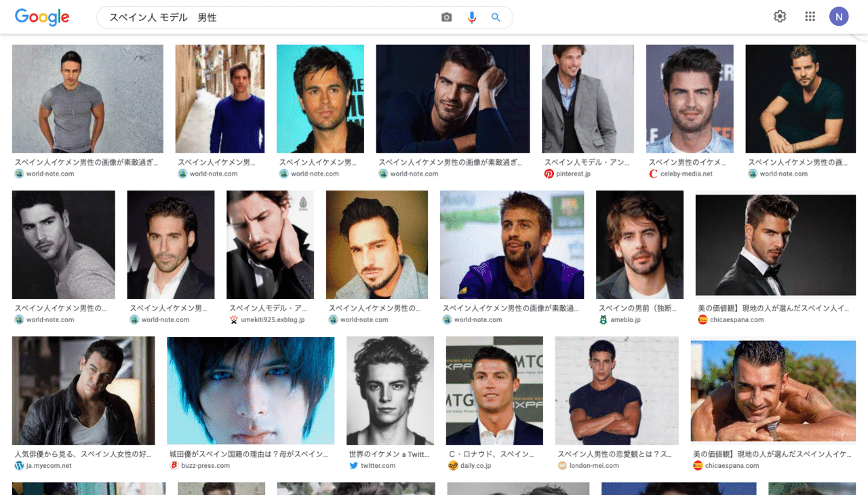Click caption 城田優がスペイン国籍の理由は？
The image size is (868, 495).
249,454
